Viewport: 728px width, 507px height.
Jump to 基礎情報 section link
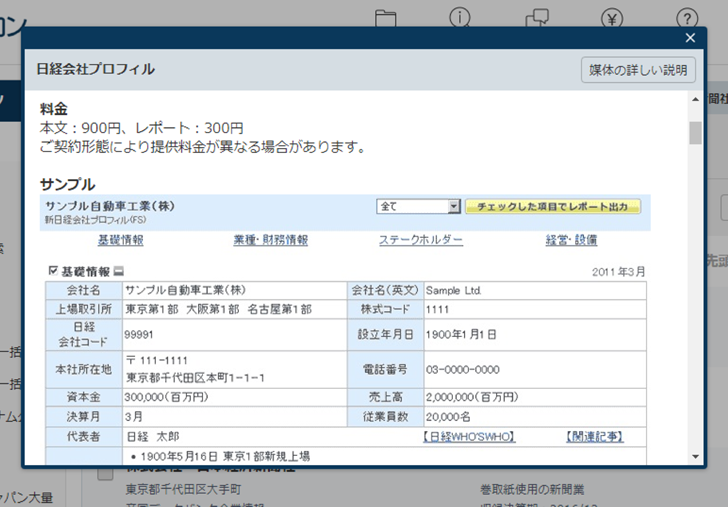[120, 240]
